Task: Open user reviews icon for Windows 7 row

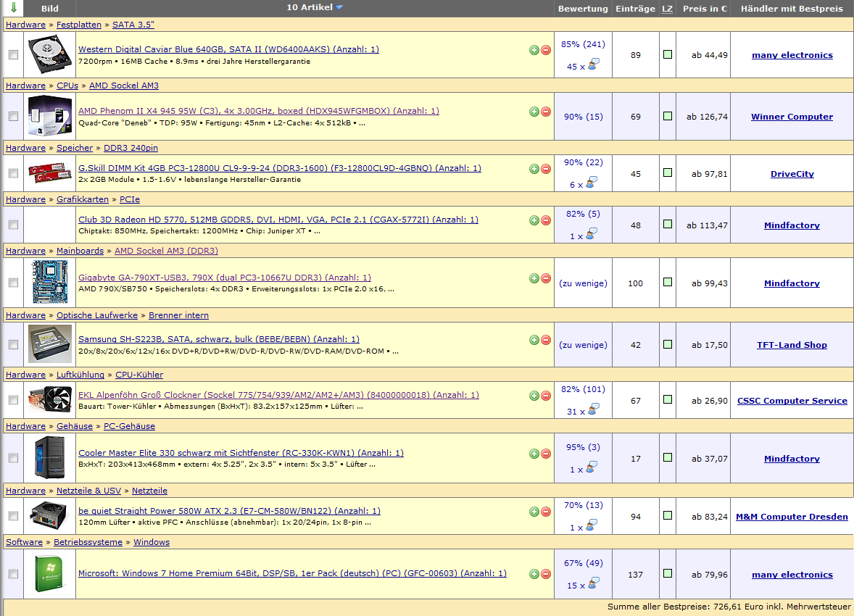Action: click(593, 583)
